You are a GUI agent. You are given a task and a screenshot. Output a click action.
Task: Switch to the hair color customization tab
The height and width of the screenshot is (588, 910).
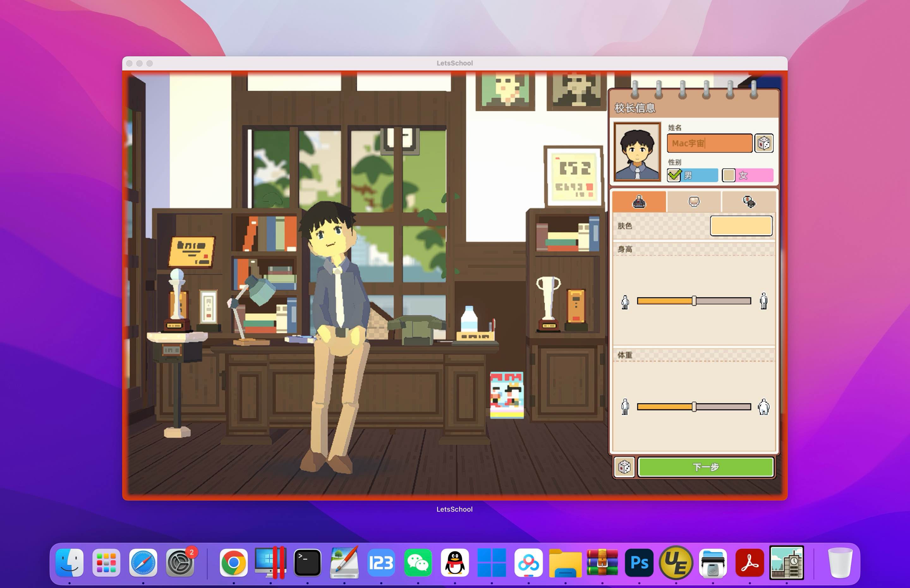point(749,201)
